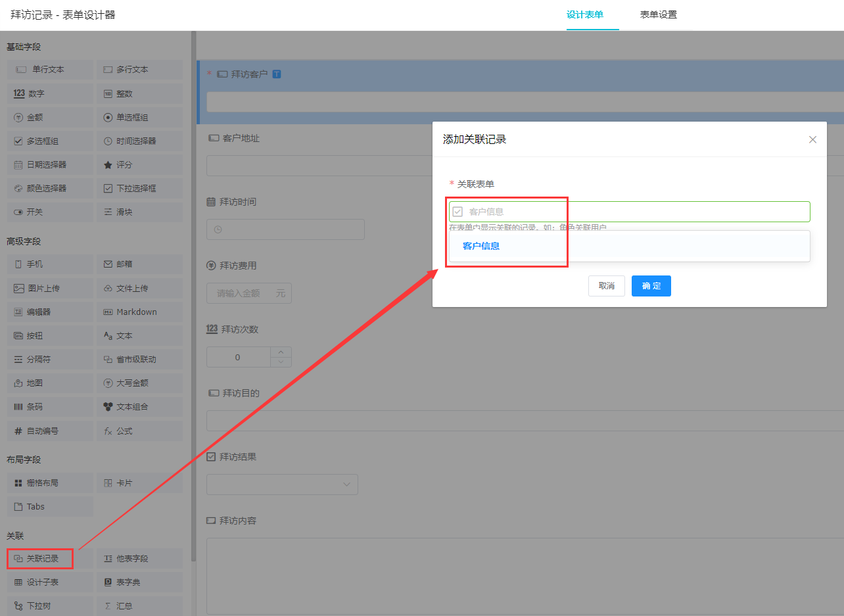
Task: Add the 下拉选择框 dropdown select component
Action: click(x=140, y=188)
